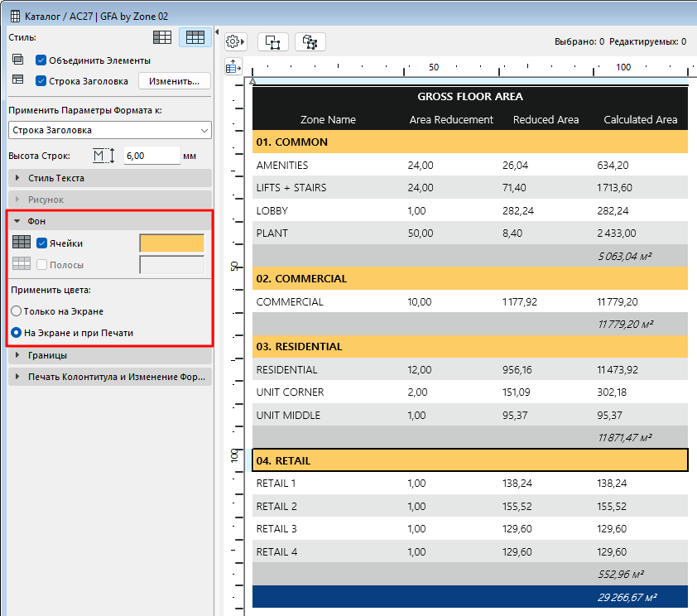Image resolution: width=697 pixels, height=616 pixels.
Task: Click the row height icon beside Высота Строк
Action: 103,156
